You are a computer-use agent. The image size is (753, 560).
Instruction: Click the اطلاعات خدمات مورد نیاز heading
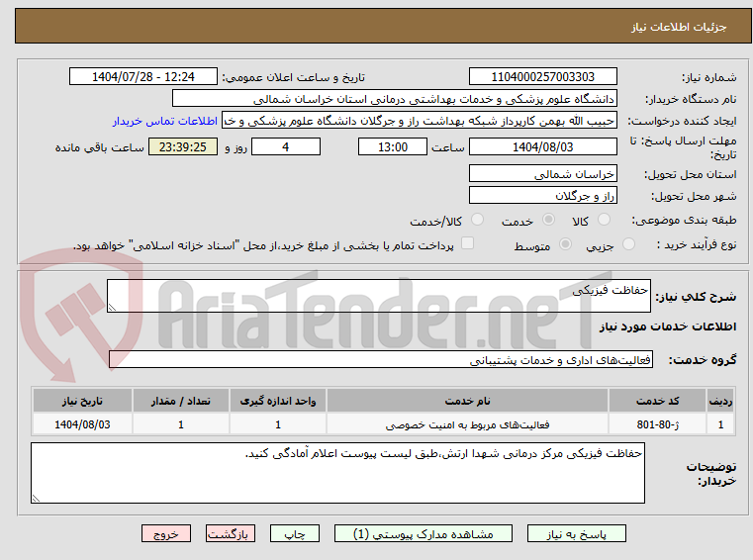coord(668,327)
